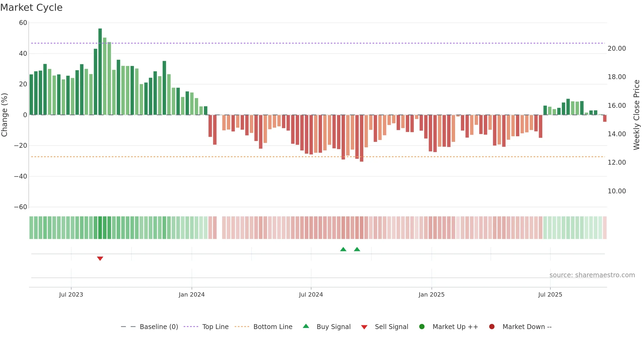Click the orange dotted Bottom Line legend sample
Viewport: 644px width, 362px height.
[242, 327]
